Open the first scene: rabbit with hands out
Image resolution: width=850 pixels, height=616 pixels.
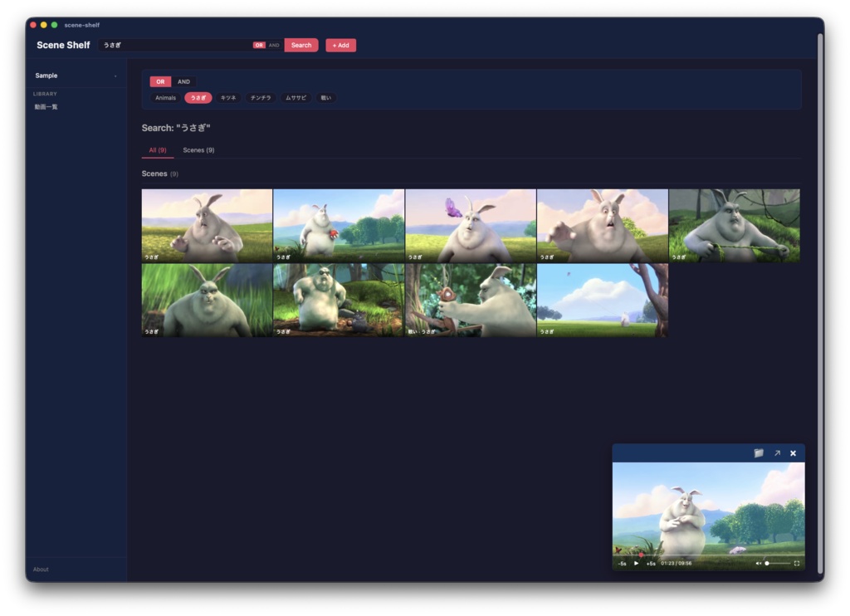207,226
